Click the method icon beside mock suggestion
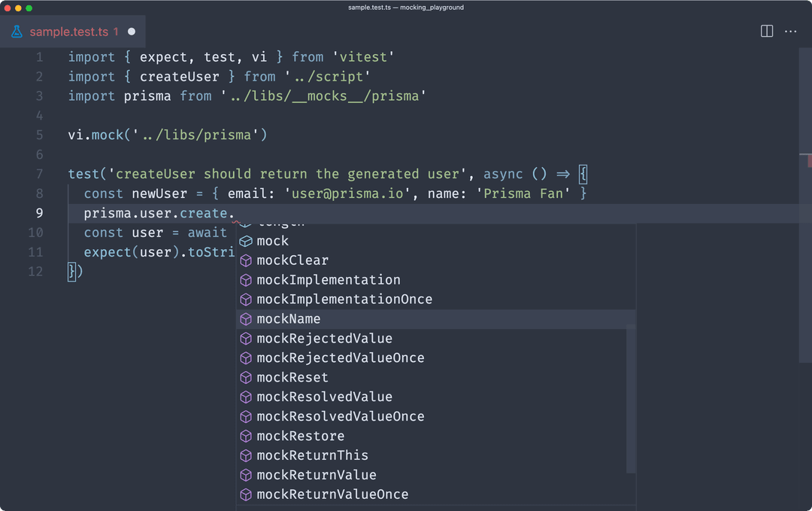Image resolution: width=812 pixels, height=511 pixels. coord(246,240)
